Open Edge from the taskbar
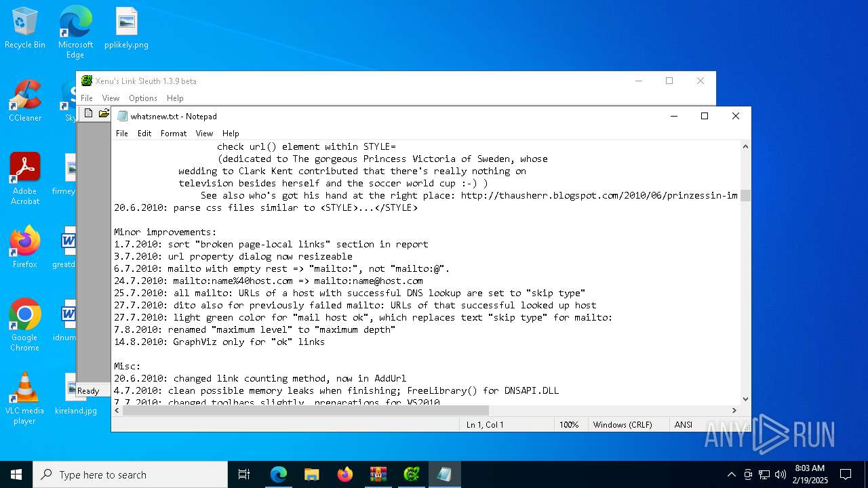This screenshot has height=488, width=868. pos(278,474)
